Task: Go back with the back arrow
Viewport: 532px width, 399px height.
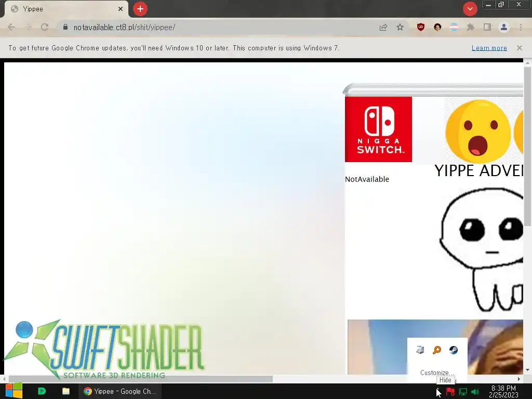Action: point(11,27)
